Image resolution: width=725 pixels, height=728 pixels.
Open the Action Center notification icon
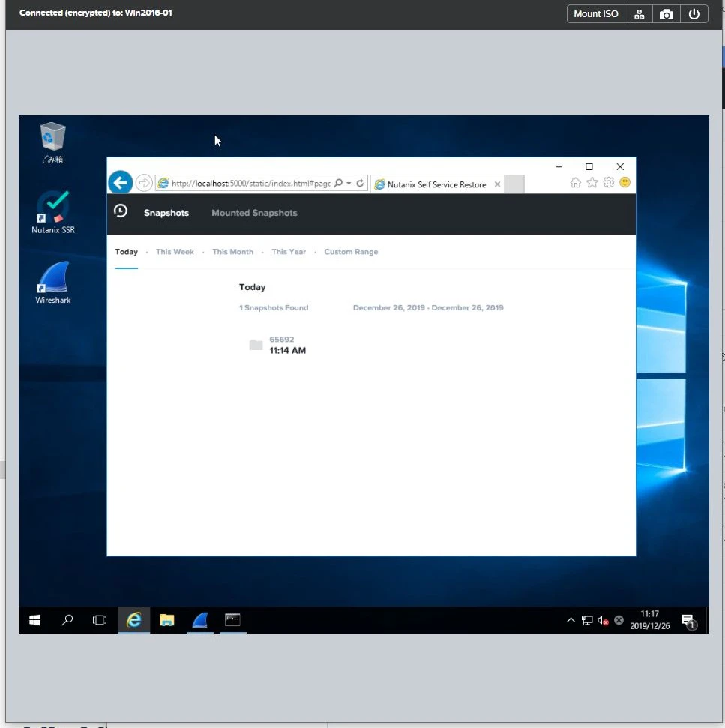pyautogui.click(x=688, y=620)
